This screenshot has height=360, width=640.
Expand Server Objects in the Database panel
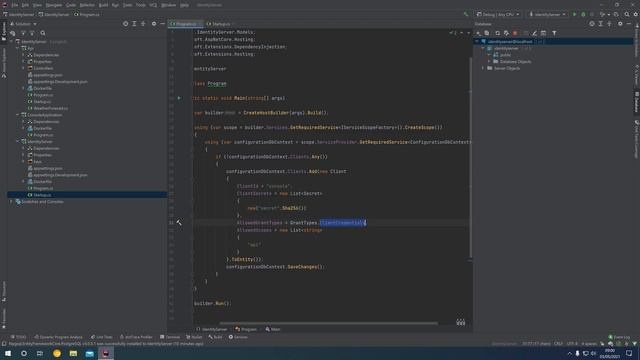pyautogui.click(x=483, y=68)
